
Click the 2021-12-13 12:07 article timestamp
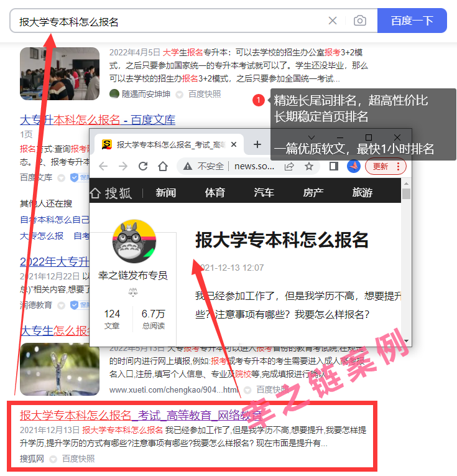click(229, 268)
